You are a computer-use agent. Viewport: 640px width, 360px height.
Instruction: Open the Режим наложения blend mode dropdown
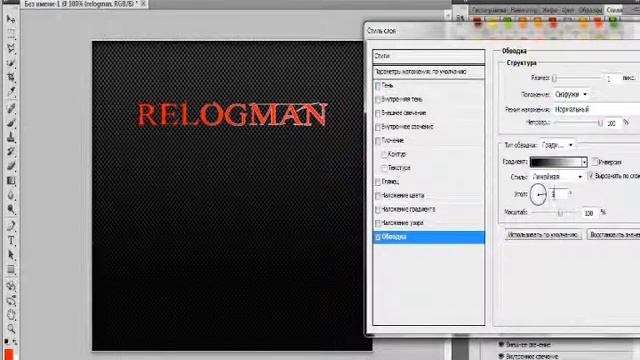tap(597, 109)
